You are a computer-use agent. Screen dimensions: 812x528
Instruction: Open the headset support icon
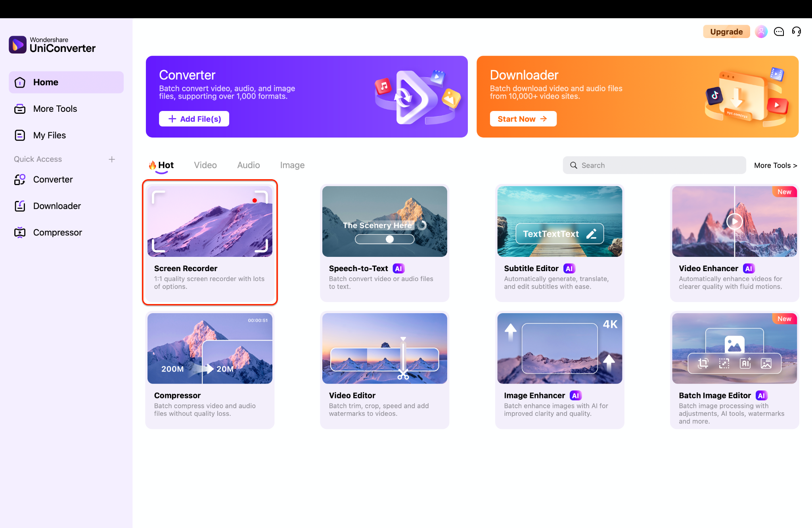pyautogui.click(x=797, y=31)
